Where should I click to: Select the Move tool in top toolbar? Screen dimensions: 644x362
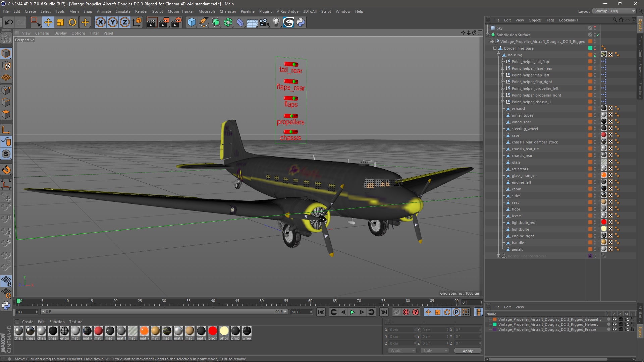click(48, 22)
